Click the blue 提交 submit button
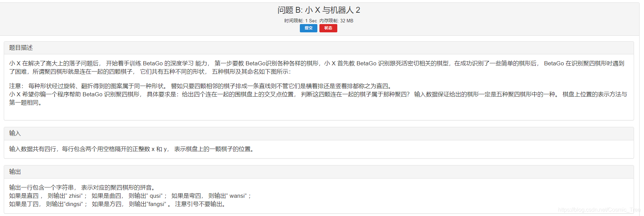644x216 pixels. click(308, 28)
